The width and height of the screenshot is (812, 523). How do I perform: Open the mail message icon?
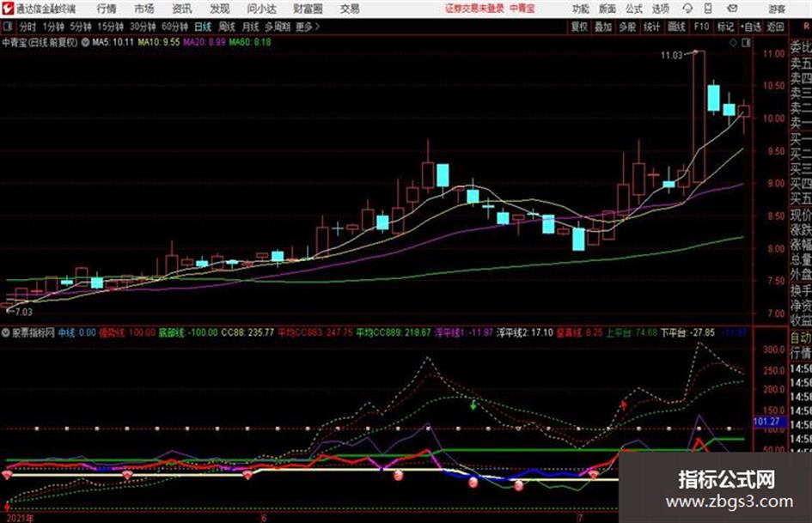click(732, 9)
